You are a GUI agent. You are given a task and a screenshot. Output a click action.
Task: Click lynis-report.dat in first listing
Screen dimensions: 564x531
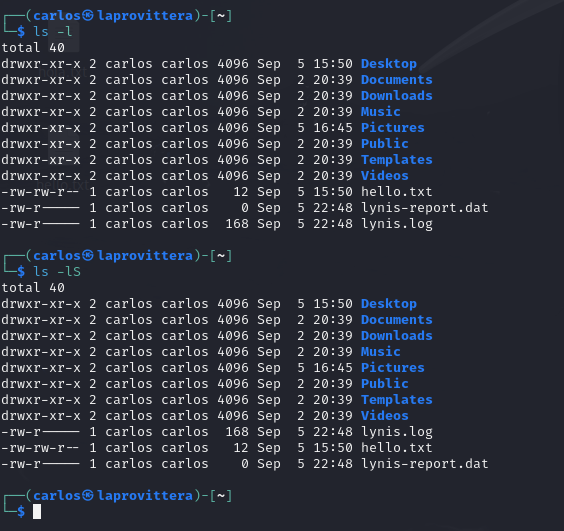coord(425,208)
